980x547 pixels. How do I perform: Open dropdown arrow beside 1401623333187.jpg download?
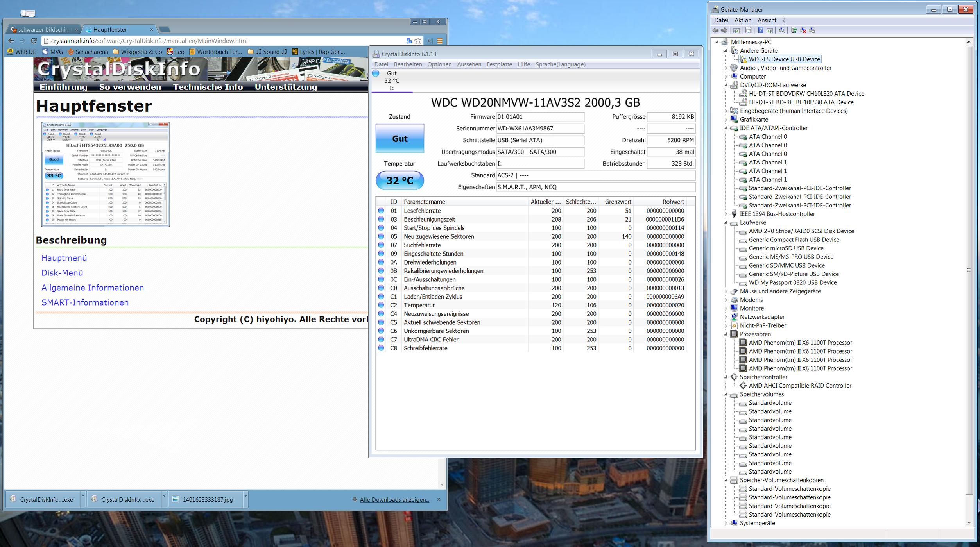click(245, 499)
